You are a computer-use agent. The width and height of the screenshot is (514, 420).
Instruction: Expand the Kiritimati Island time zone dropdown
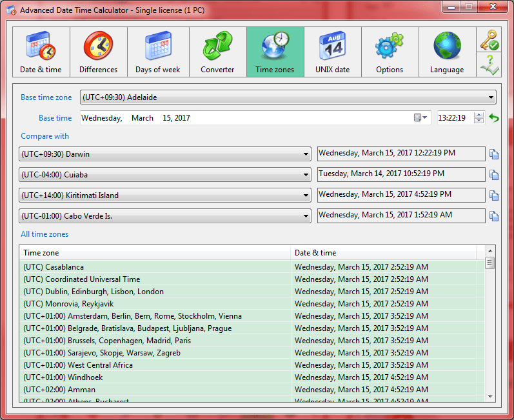(x=306, y=195)
